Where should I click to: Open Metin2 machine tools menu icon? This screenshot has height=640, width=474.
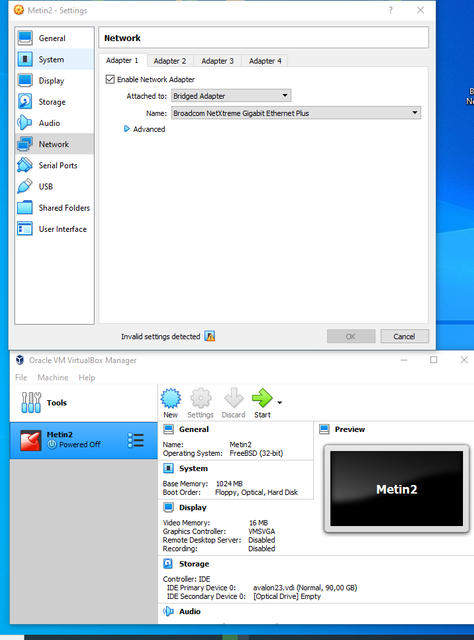click(x=136, y=440)
